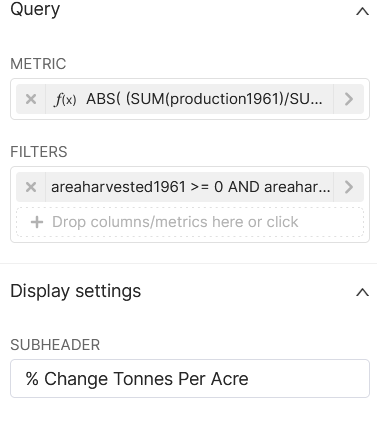This screenshot has width=377, height=422.
Task: Click the Display settings heading
Action: [76, 291]
